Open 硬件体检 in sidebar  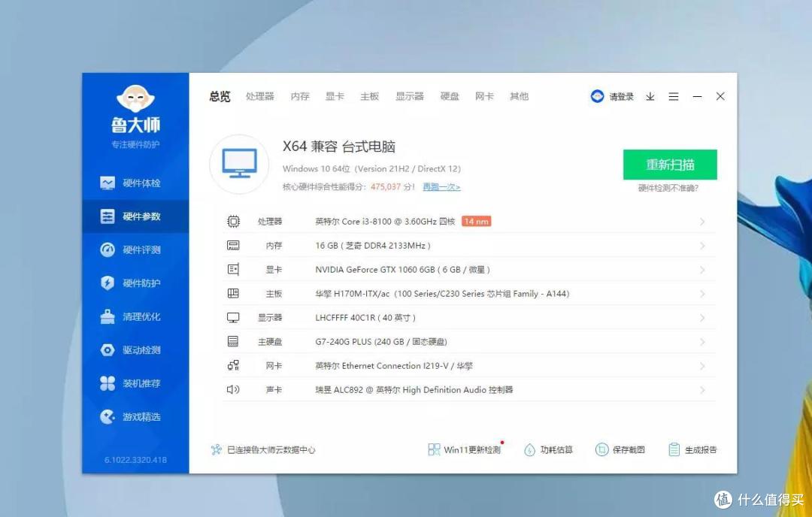[135, 183]
